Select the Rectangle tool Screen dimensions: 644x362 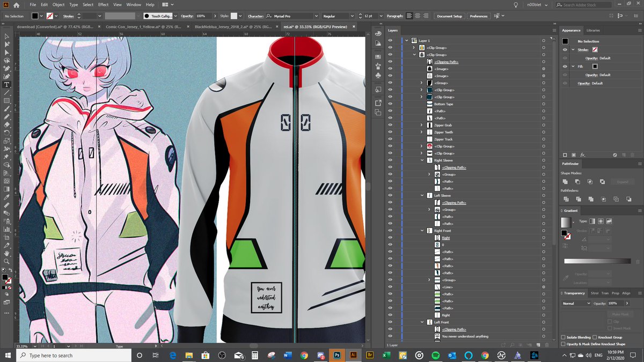[6, 101]
